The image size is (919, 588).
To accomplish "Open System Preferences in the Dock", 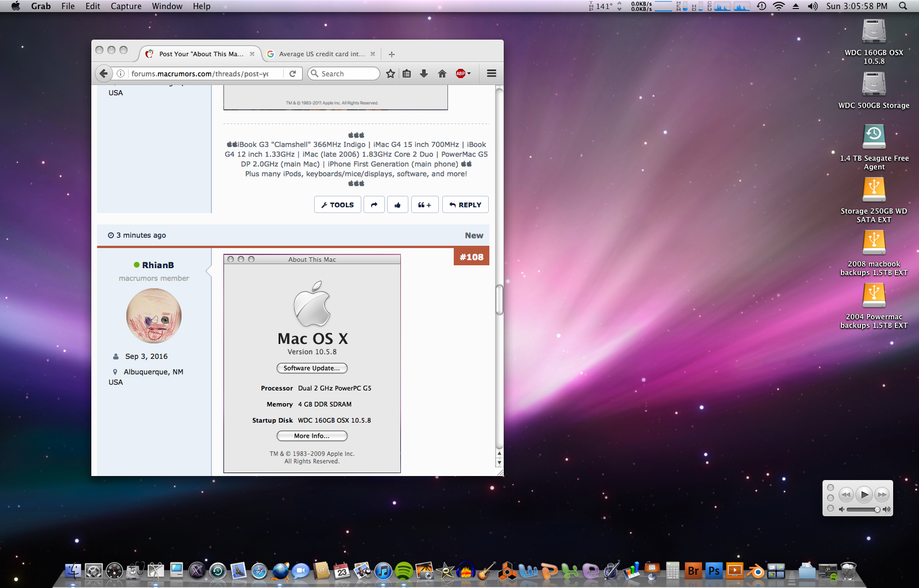I will tap(94, 571).
